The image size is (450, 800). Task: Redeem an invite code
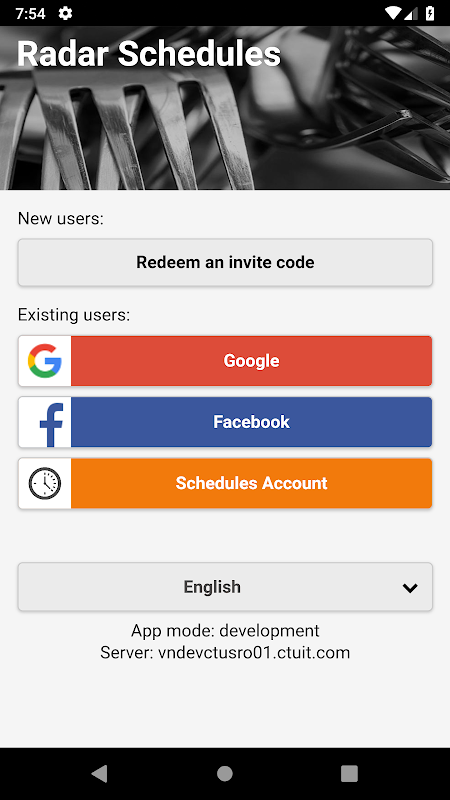click(225, 262)
